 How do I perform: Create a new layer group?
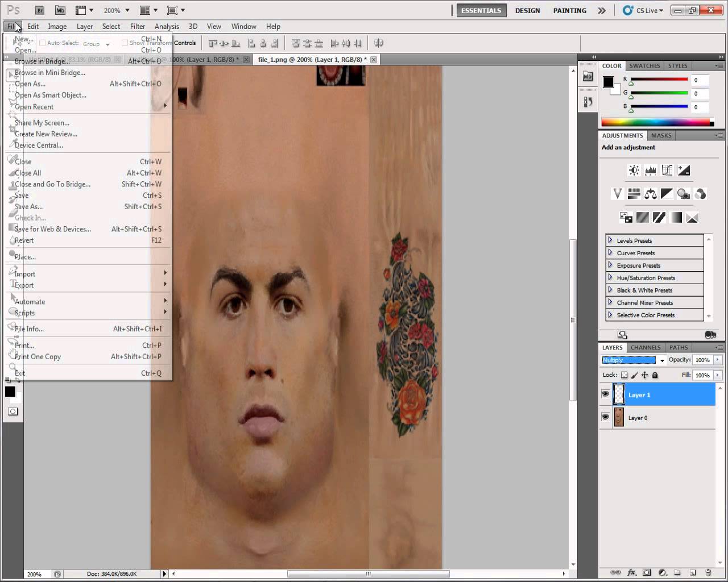[x=677, y=573]
